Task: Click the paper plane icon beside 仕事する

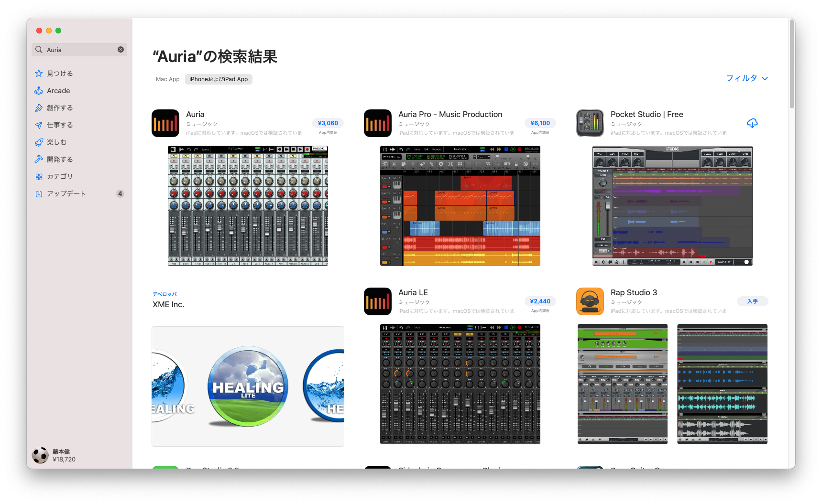Action: coord(39,125)
